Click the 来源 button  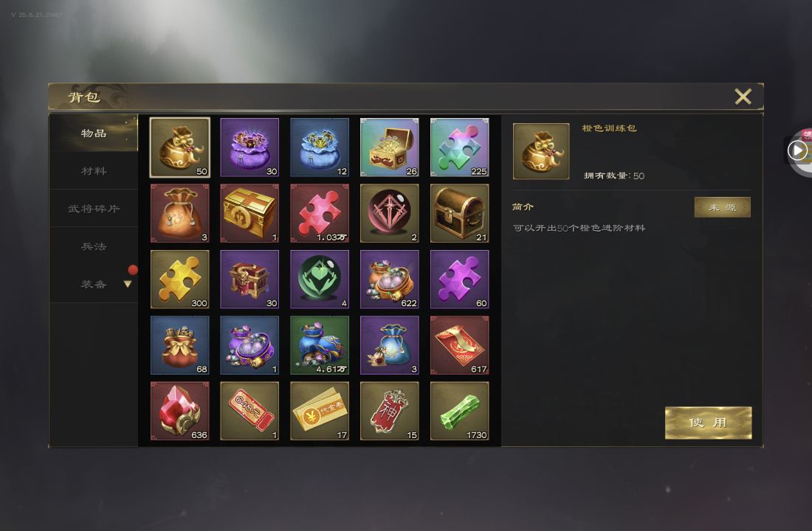pyautogui.click(x=723, y=207)
